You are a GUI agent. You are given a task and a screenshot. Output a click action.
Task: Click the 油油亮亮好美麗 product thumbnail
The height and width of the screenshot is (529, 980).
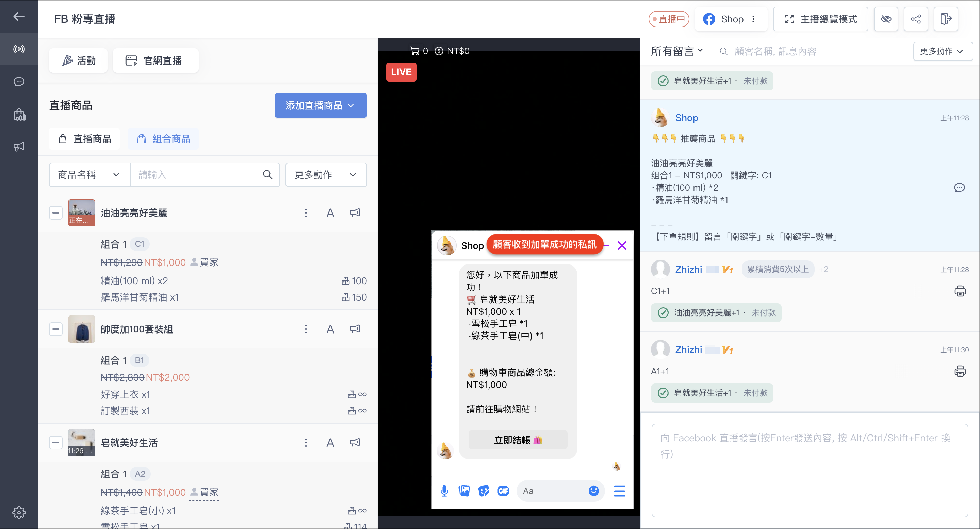81,213
